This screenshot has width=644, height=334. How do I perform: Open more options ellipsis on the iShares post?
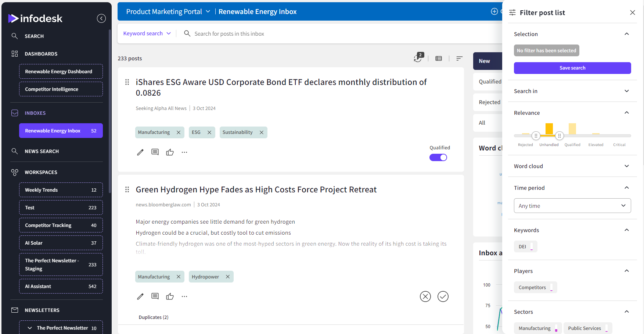(184, 152)
